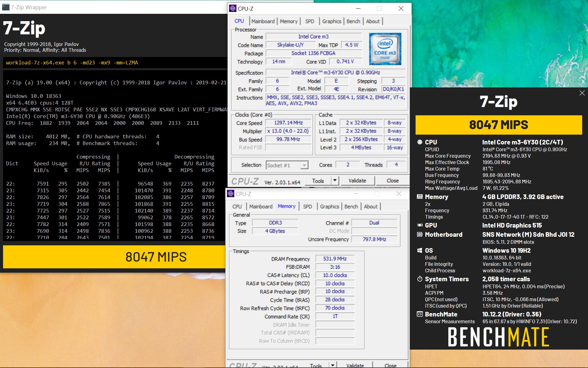
Task: Click the workload-7z-x64.exe command line text
Action: point(72,63)
